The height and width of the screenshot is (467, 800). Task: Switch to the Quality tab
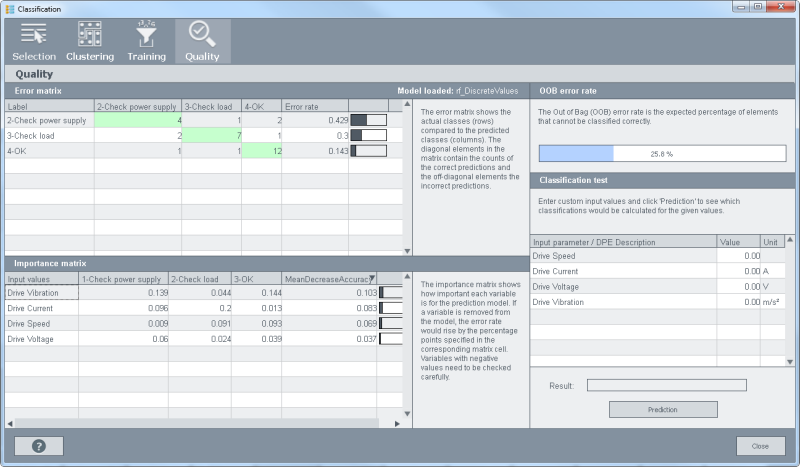tap(202, 41)
